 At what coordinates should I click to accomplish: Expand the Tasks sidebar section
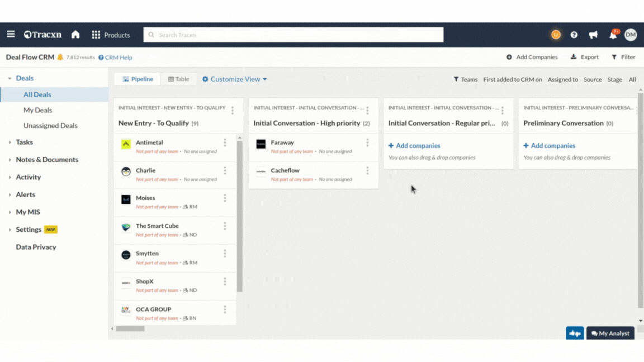(24, 142)
